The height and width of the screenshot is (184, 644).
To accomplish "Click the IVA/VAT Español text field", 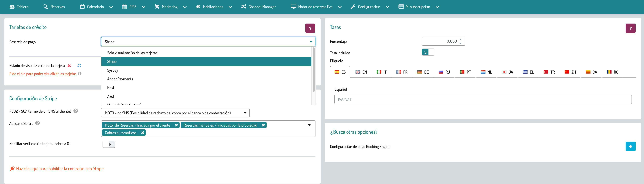I will click(x=483, y=99).
